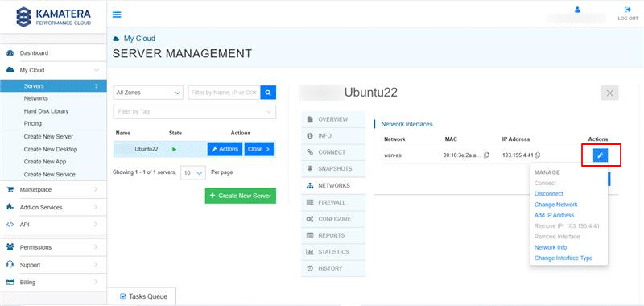Choose Disconnect from Manage menu
The height and width of the screenshot is (306, 644).
coord(549,194)
